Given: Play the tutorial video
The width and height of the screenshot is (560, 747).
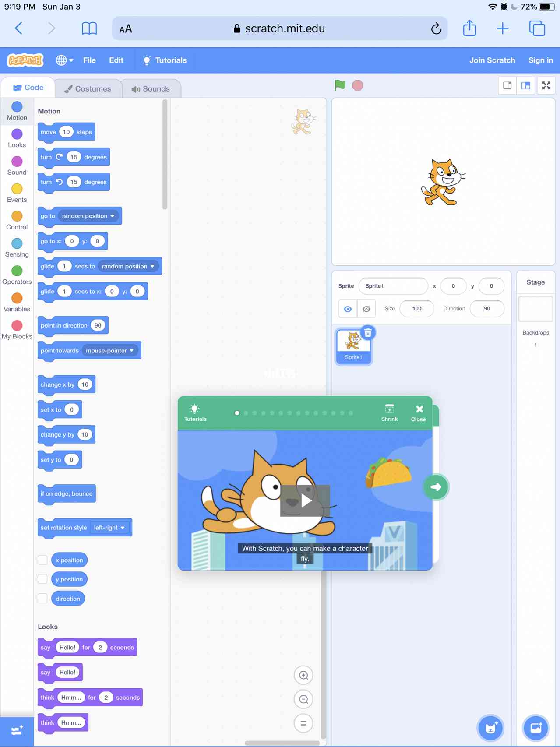Looking at the screenshot, I should click(305, 500).
